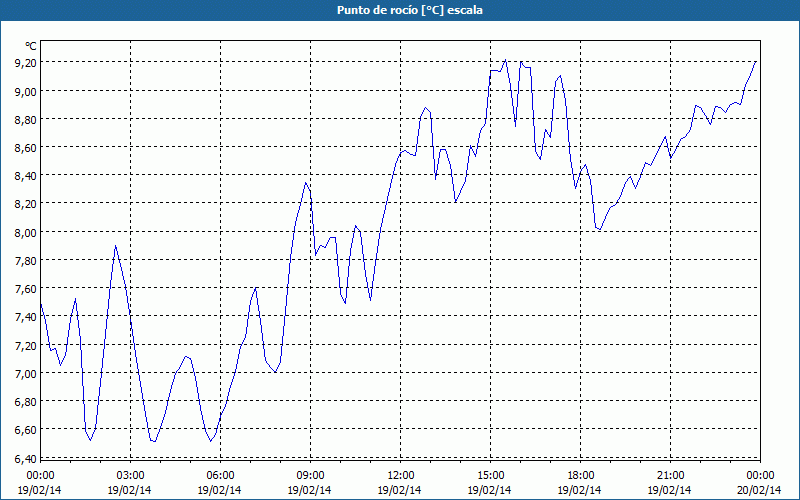Pick the 8,60 y-axis label

click(x=26, y=147)
